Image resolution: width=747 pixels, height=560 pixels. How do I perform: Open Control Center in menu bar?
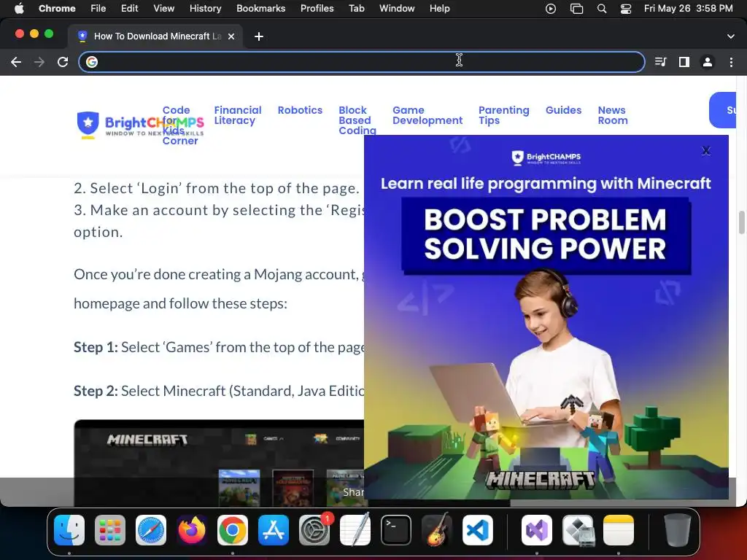[625, 9]
